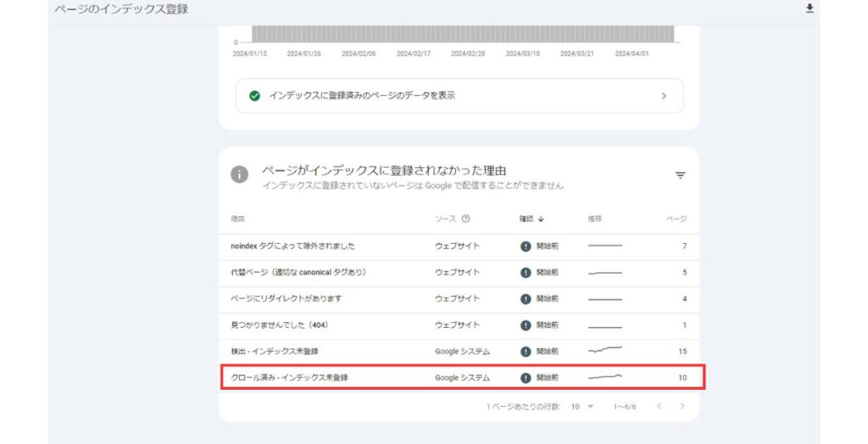
Task: Go to the next page of results
Action: (x=682, y=407)
